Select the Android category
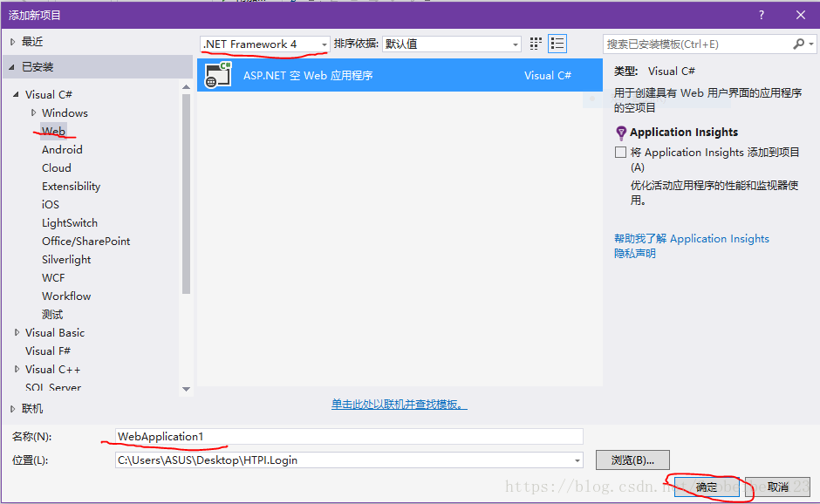820x504 pixels. click(62, 149)
